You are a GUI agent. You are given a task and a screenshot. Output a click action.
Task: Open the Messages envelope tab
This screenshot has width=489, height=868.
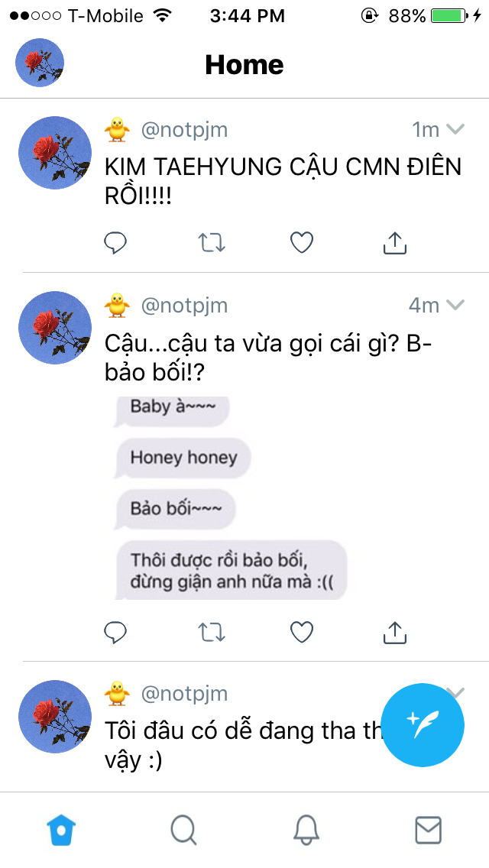pos(428,829)
